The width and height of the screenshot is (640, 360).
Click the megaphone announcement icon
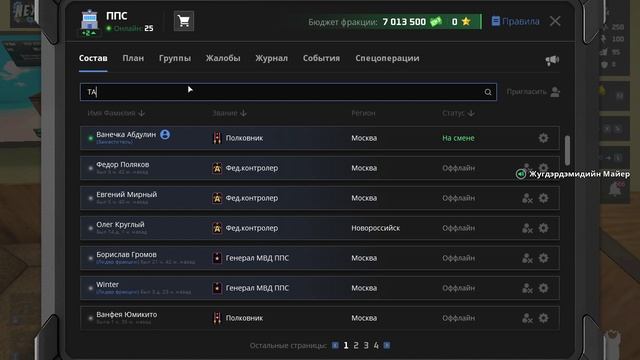tap(552, 60)
